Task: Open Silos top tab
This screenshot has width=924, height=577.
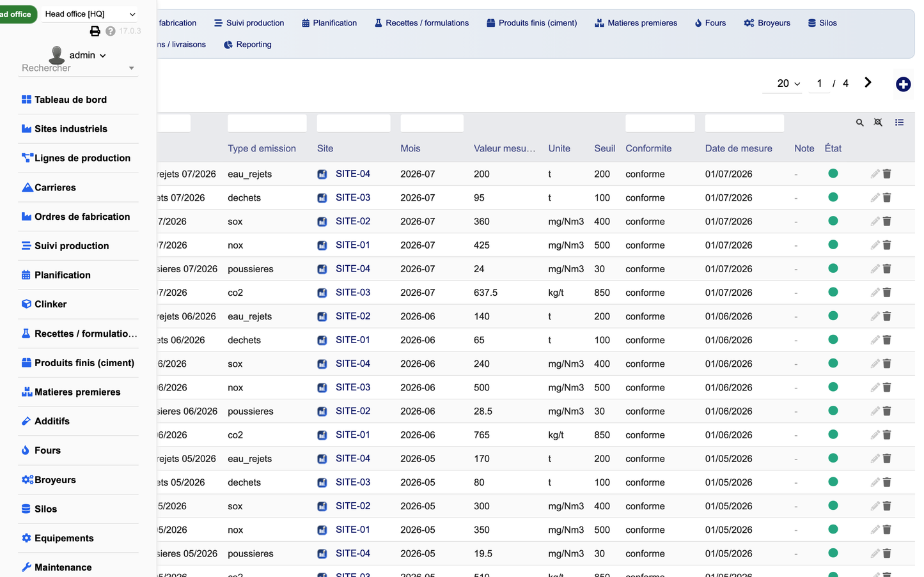Action: pyautogui.click(x=822, y=23)
